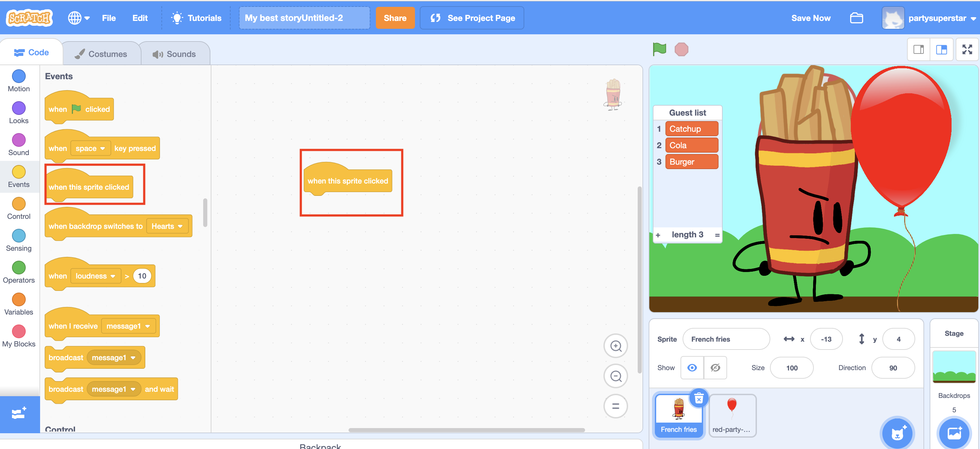Zoom out of the code workspace
Screen dimensions: 980x449
615,376
